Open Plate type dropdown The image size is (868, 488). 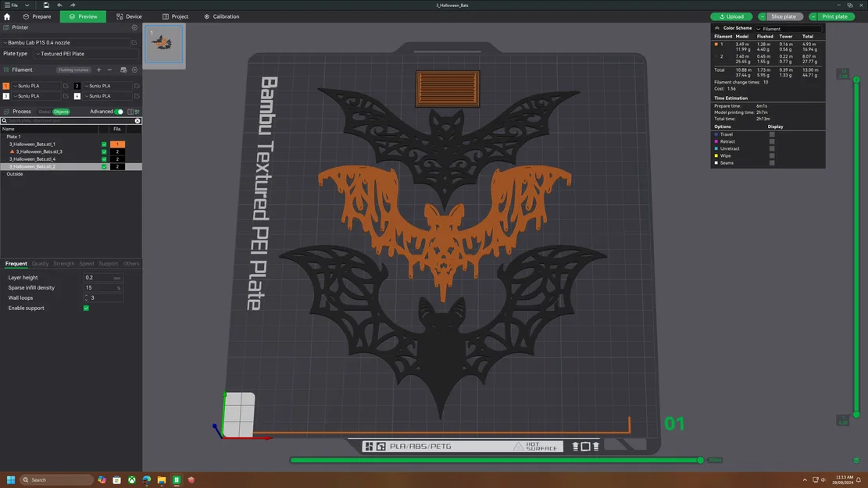(x=86, y=54)
